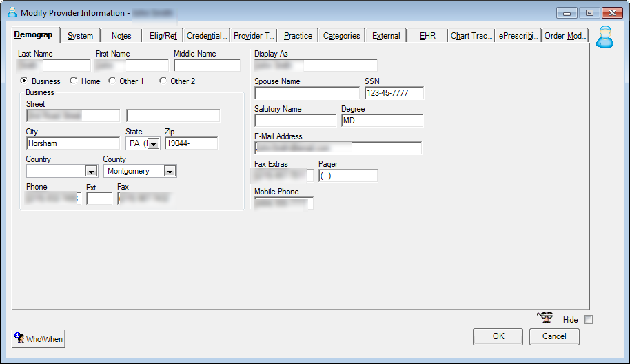
Task: Open the External tab
Action: 386,36
